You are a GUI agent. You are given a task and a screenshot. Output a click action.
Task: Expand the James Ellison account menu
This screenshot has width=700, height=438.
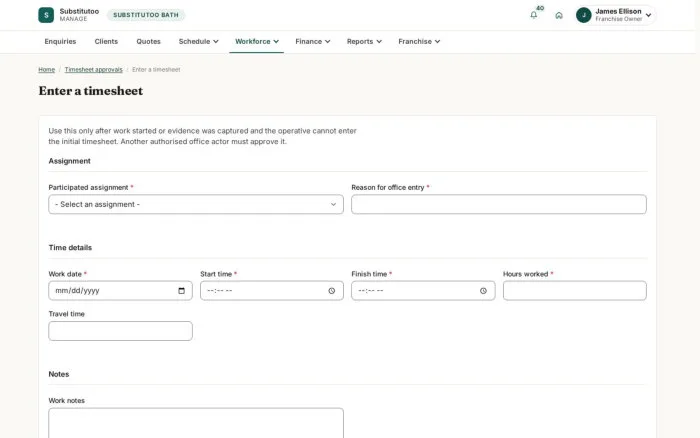(x=616, y=15)
